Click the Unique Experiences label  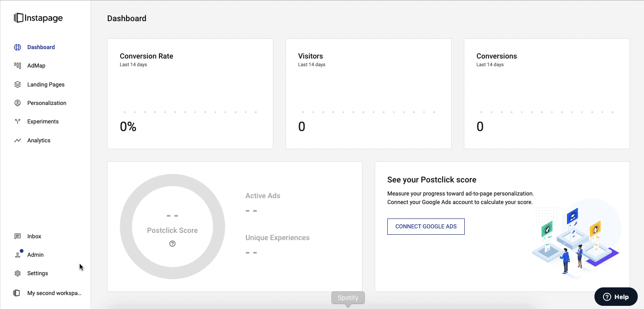pos(277,237)
